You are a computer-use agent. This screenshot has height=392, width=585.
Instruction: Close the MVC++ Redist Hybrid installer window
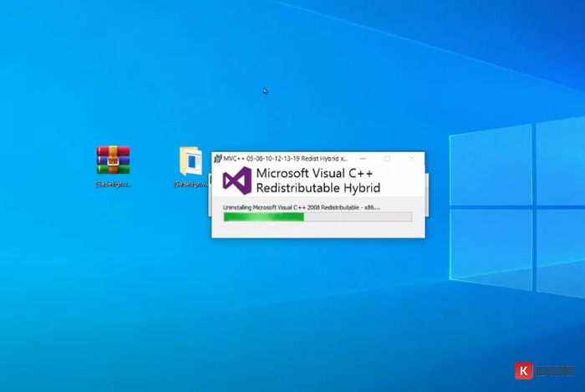pyautogui.click(x=411, y=158)
